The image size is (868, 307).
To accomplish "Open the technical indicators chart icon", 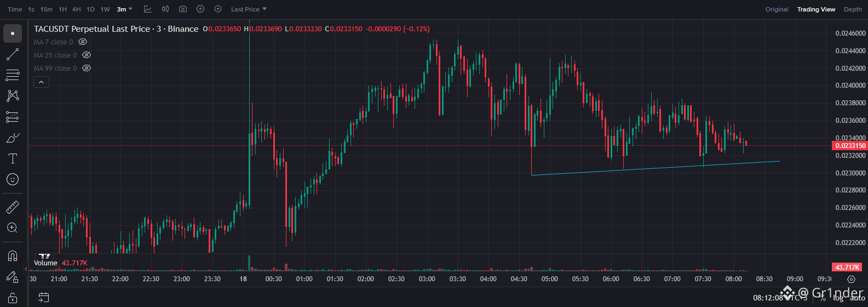I will [x=148, y=9].
